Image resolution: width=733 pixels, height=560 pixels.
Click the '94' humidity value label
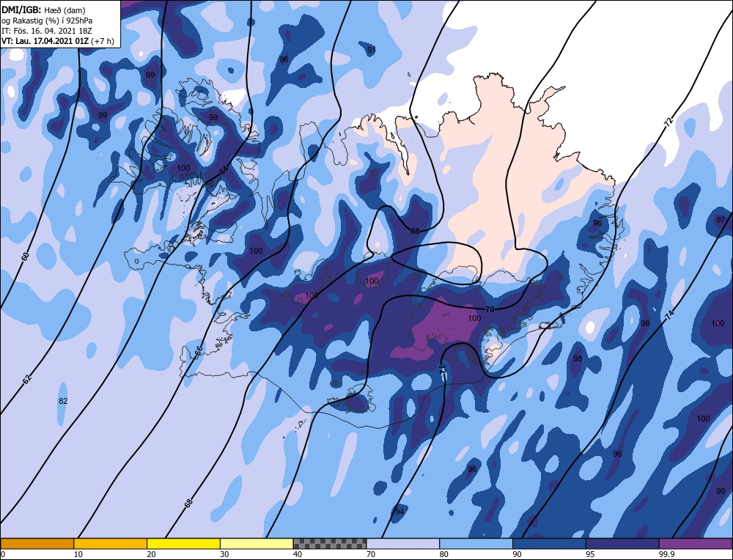[399, 512]
